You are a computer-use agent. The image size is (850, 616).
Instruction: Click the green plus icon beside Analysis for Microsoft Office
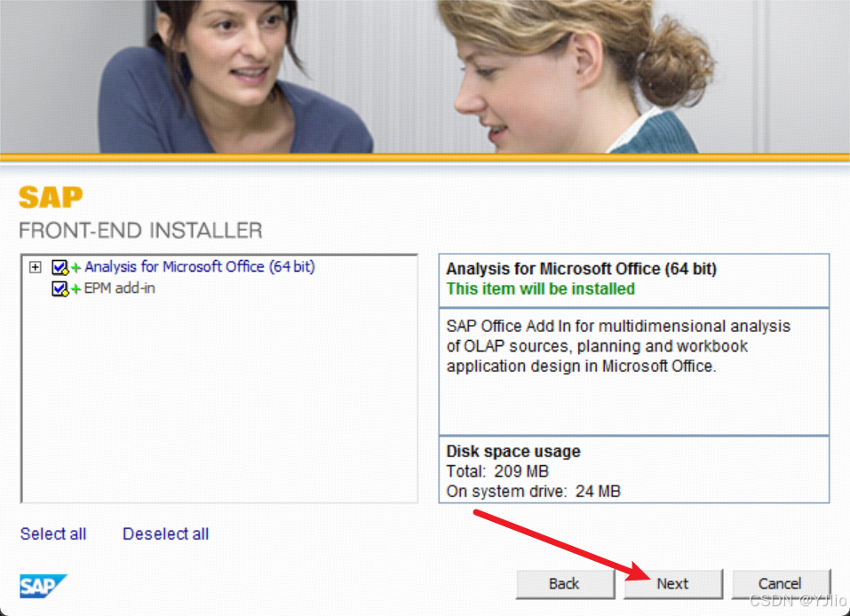(75, 268)
